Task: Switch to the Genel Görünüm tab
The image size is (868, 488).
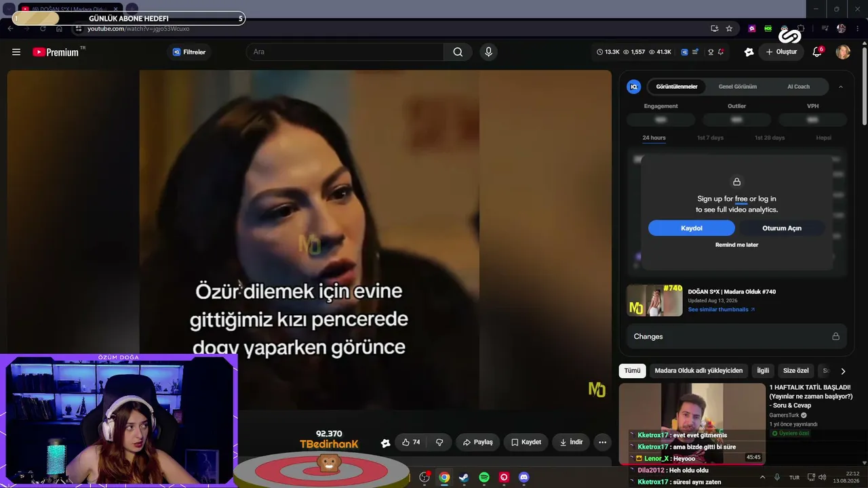Action: click(x=738, y=87)
